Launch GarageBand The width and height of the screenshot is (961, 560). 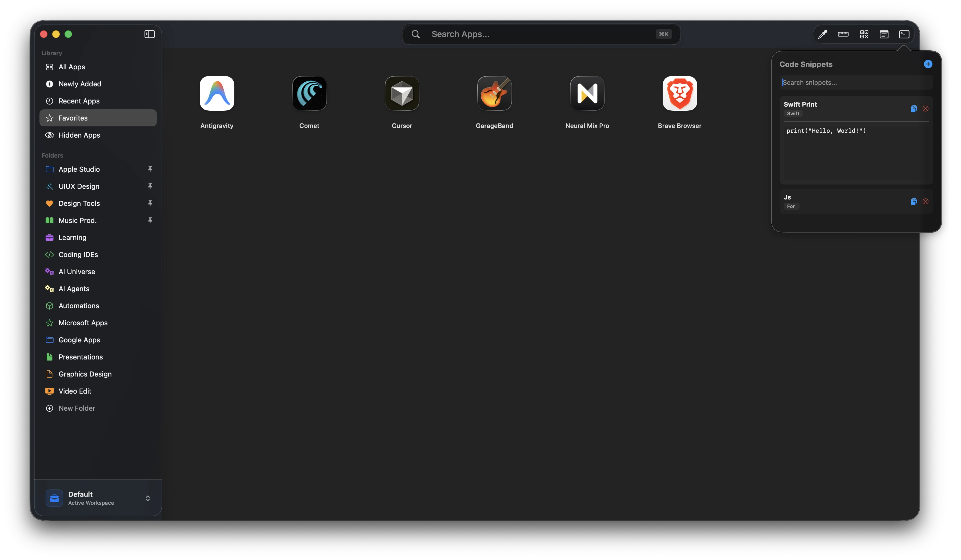[x=495, y=93]
